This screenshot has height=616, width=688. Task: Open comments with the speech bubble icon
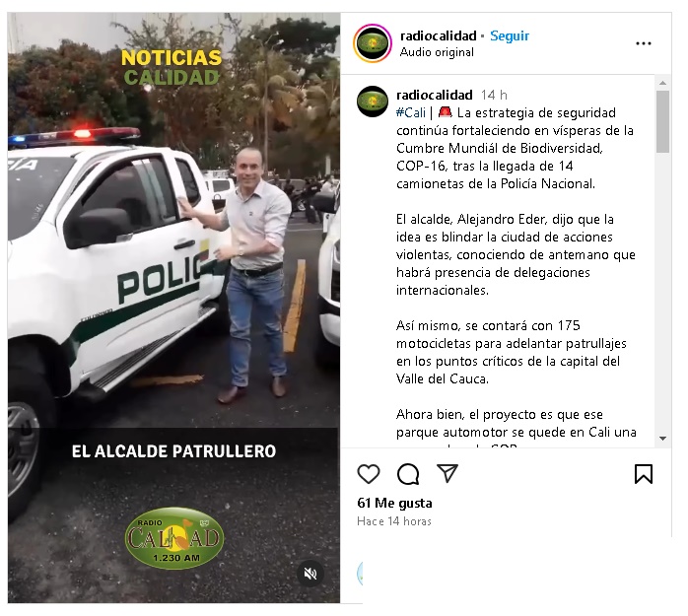(408, 474)
